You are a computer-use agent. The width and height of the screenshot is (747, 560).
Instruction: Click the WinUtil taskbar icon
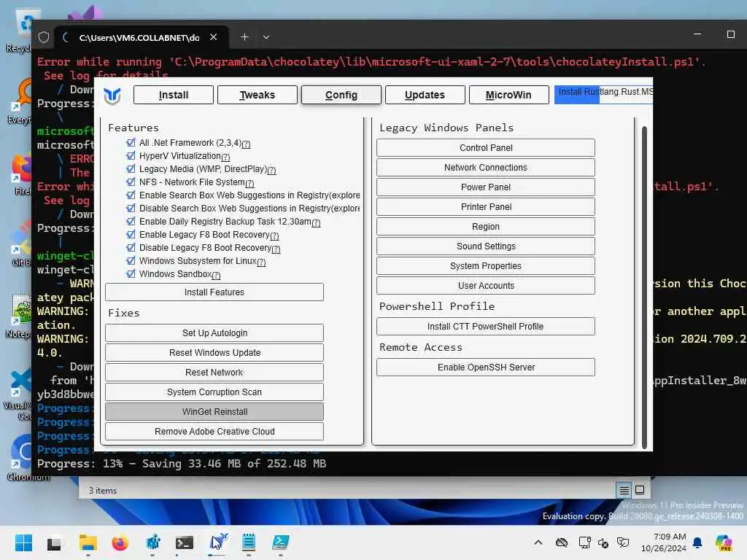(x=217, y=542)
